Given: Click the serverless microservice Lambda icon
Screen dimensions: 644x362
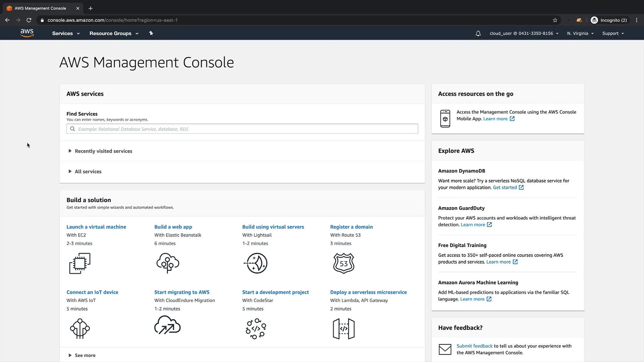Looking at the screenshot, I should pos(343,329).
